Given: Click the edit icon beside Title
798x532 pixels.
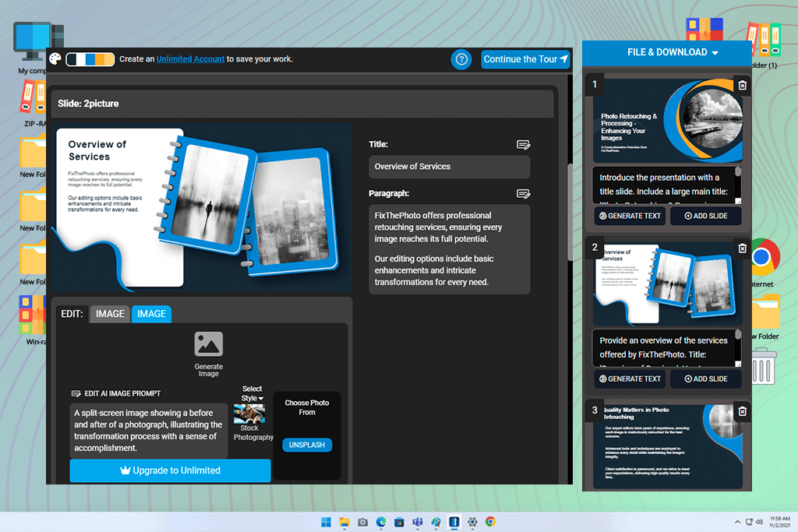Looking at the screenshot, I should click(x=523, y=145).
